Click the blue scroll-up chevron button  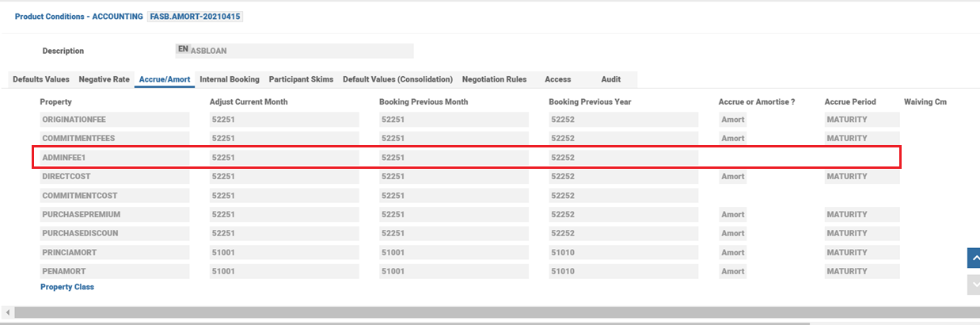pos(974,258)
